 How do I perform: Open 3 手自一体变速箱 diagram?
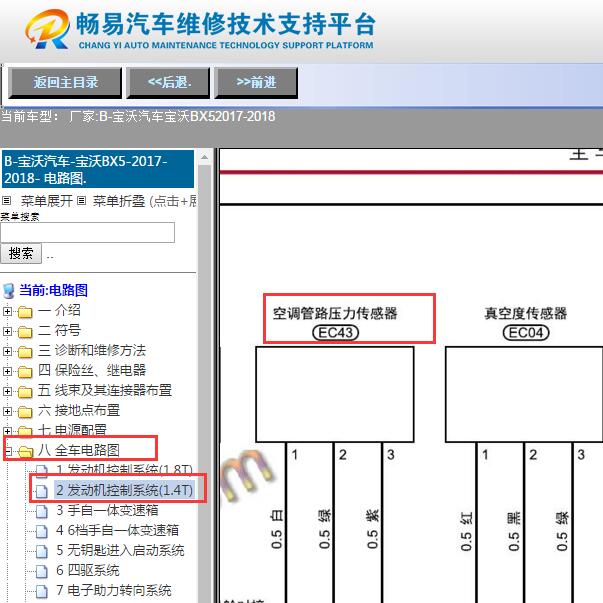click(x=107, y=510)
